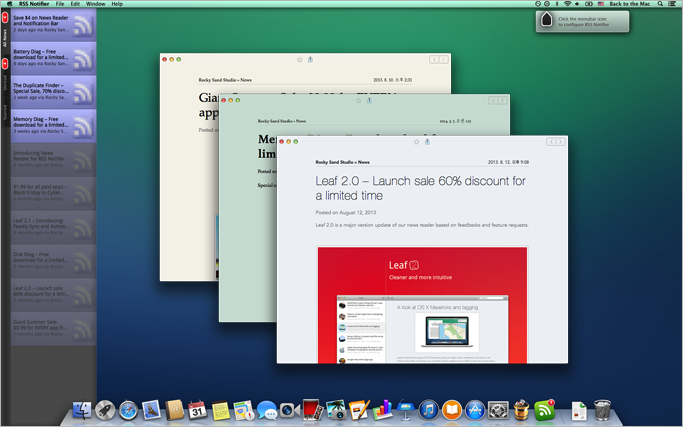The width and height of the screenshot is (683, 427).
Task: Open 'Introducing News Reader for RSS Notifier' item
Action: coord(53,159)
